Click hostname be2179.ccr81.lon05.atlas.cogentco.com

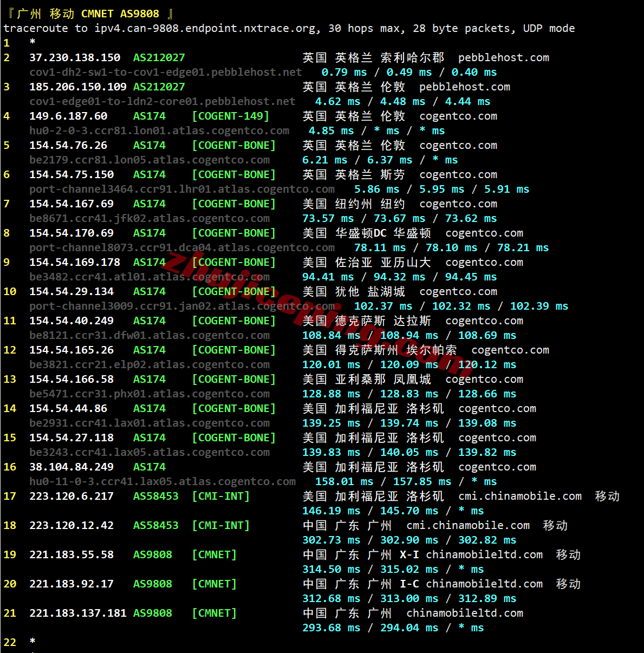coord(149,160)
